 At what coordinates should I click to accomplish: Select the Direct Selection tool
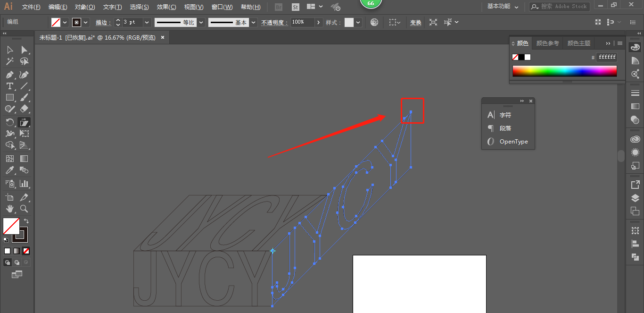pos(24,50)
